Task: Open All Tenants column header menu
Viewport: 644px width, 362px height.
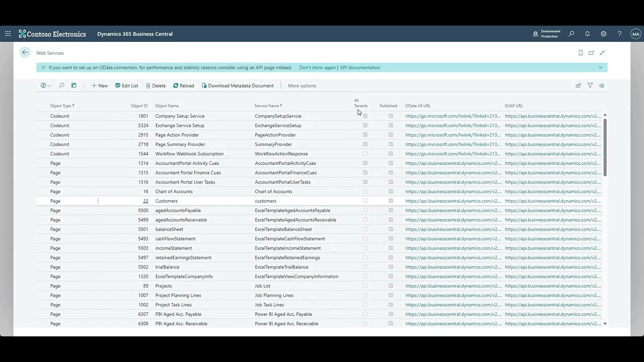Action: pos(361,103)
